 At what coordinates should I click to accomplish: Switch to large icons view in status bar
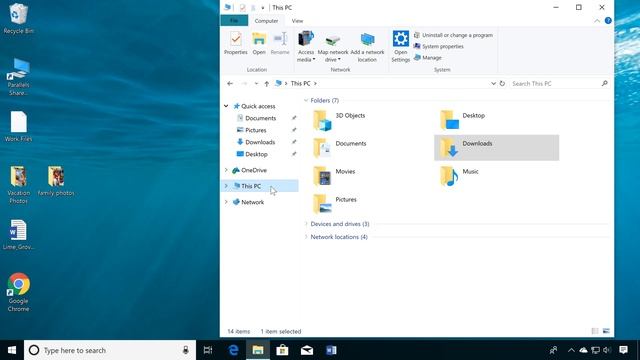(x=606, y=331)
